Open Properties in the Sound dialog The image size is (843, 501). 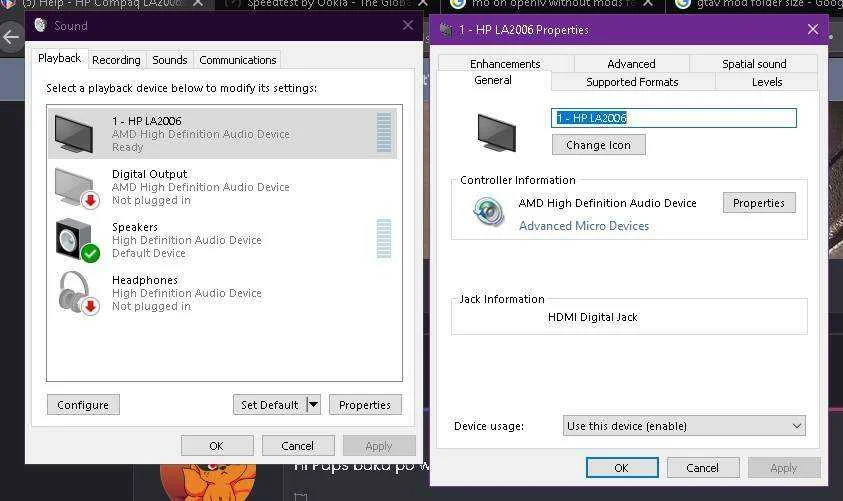[365, 405]
